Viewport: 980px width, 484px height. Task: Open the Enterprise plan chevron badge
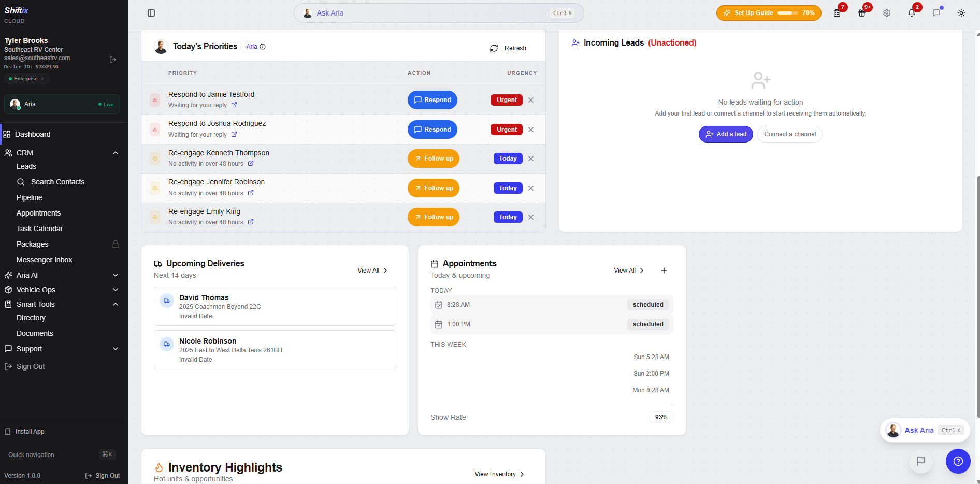pyautogui.click(x=27, y=79)
